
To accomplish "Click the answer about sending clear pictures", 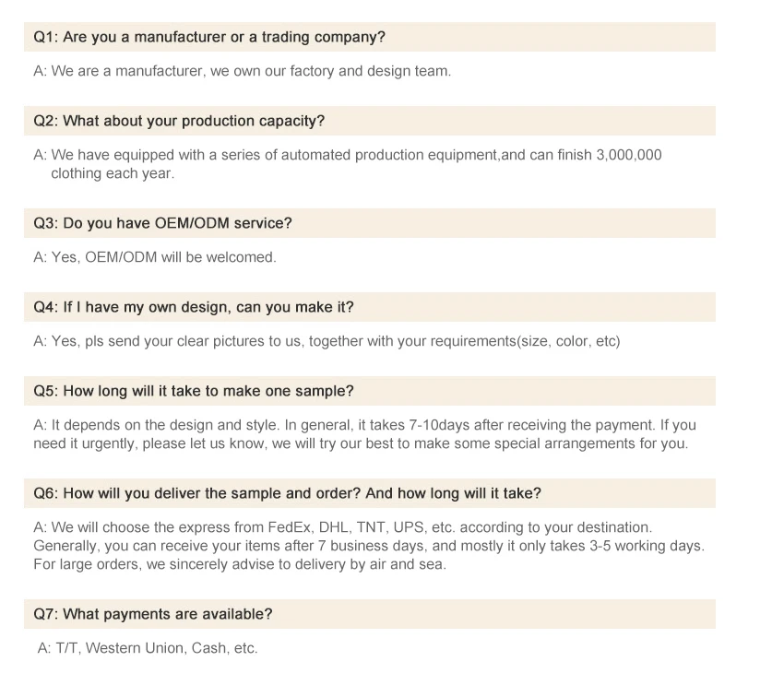I will coord(327,341).
